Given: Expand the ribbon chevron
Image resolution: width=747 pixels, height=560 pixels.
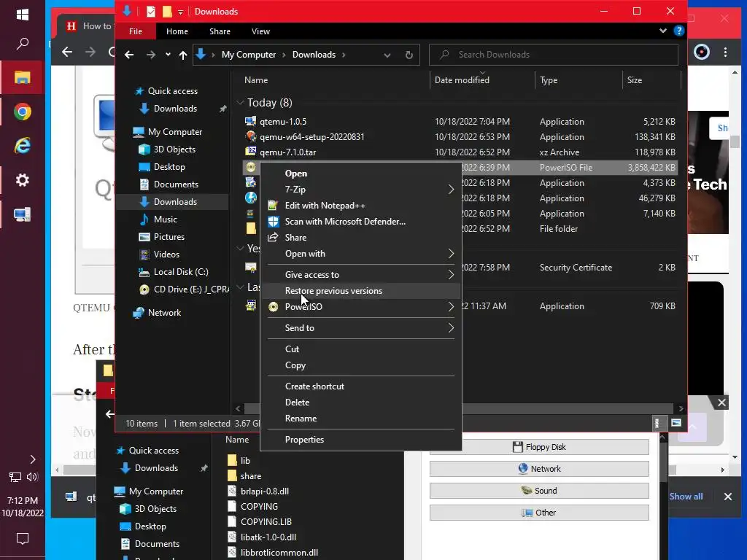Looking at the screenshot, I should [x=662, y=31].
